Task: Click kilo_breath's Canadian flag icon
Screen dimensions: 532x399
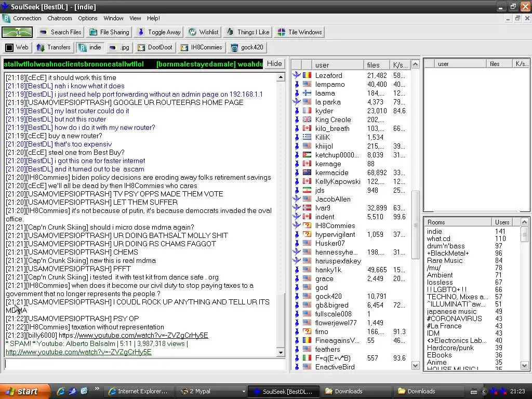Action: tap(307, 128)
